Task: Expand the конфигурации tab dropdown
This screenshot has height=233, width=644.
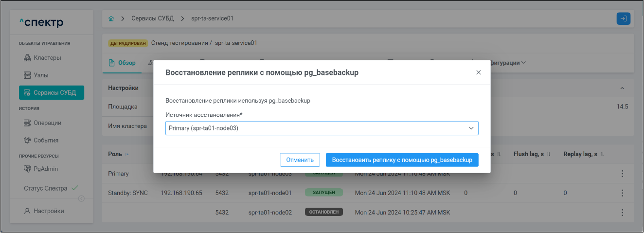Action: 523,63
